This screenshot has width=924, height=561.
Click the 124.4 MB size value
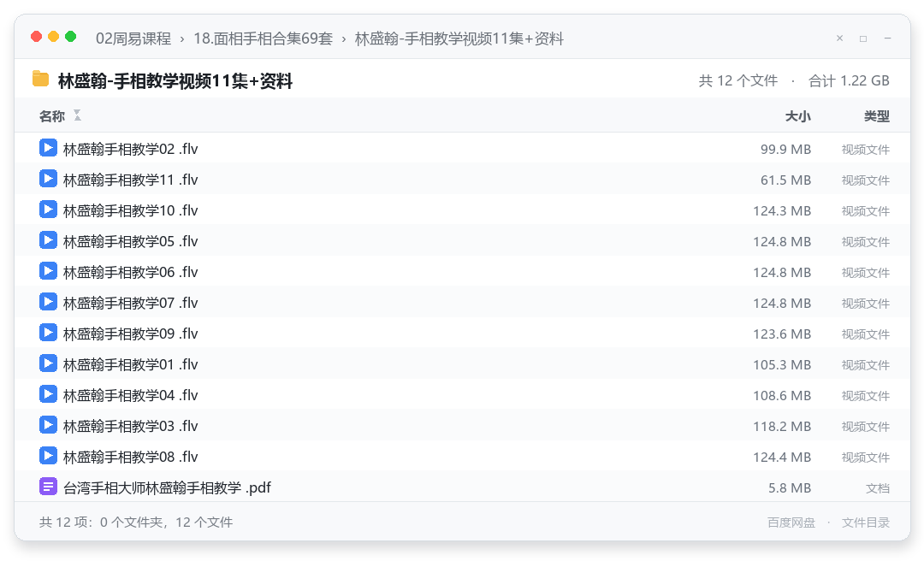tap(782, 457)
